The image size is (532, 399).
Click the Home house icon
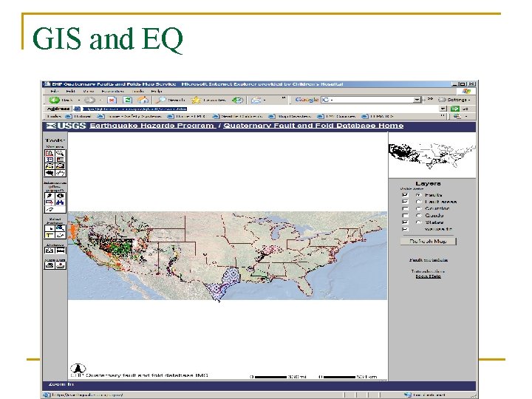point(143,100)
